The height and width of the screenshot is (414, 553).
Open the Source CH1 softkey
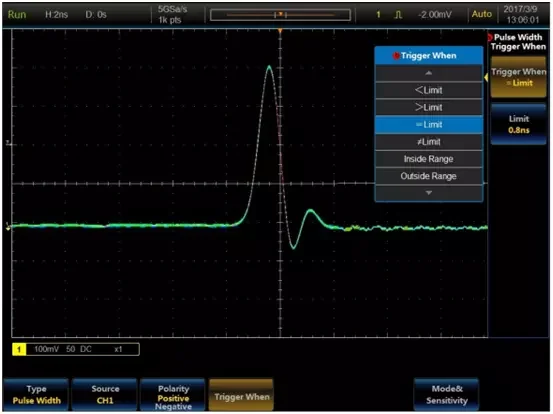tap(105, 395)
